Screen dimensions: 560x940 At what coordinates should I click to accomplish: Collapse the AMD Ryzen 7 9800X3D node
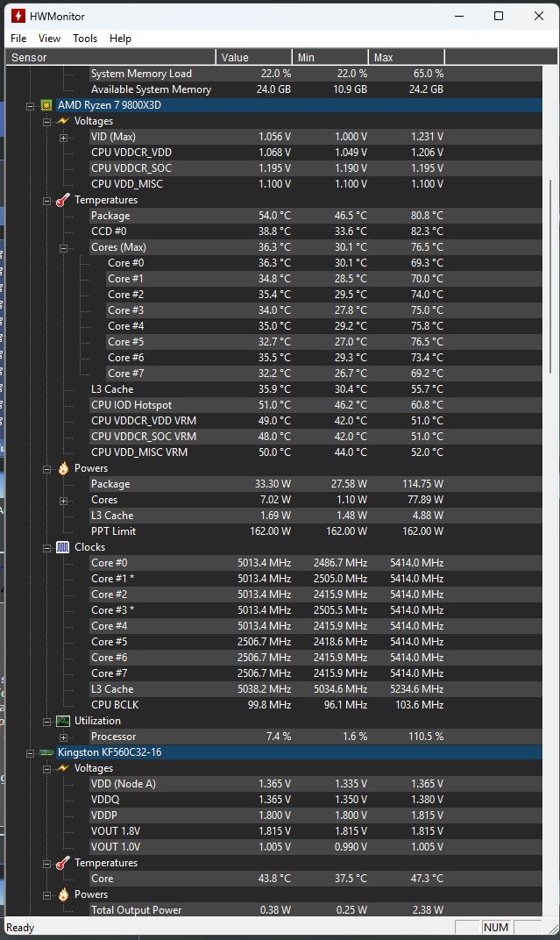pos(30,106)
